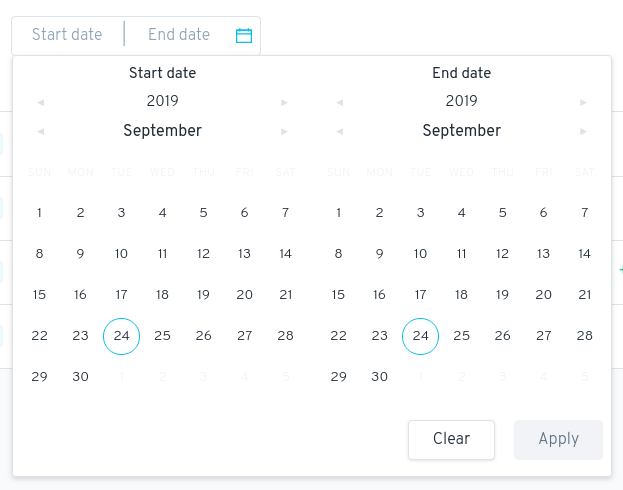Viewport: 623px width, 490px height.
Task: Go to previous month in Start date
Action: [x=40, y=131]
